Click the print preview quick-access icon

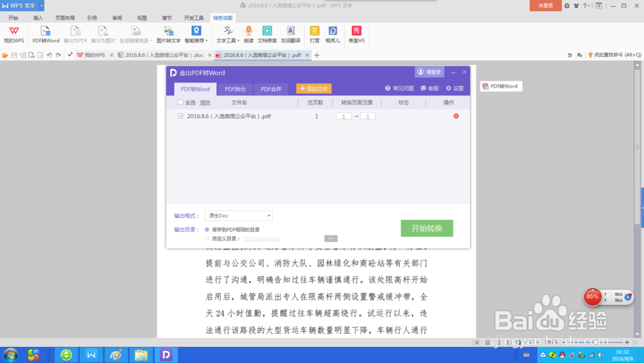click(x=40, y=55)
